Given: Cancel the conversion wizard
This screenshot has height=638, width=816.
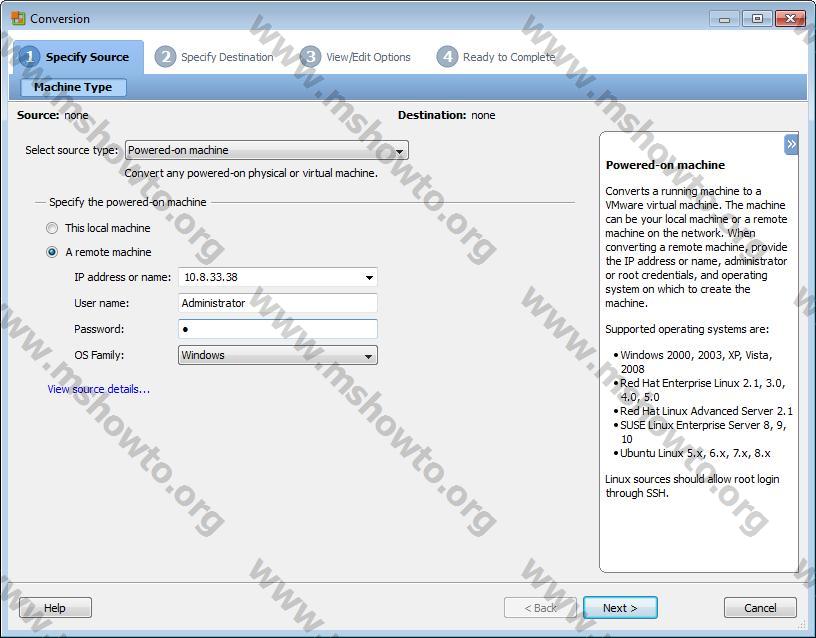Looking at the screenshot, I should [x=760, y=608].
